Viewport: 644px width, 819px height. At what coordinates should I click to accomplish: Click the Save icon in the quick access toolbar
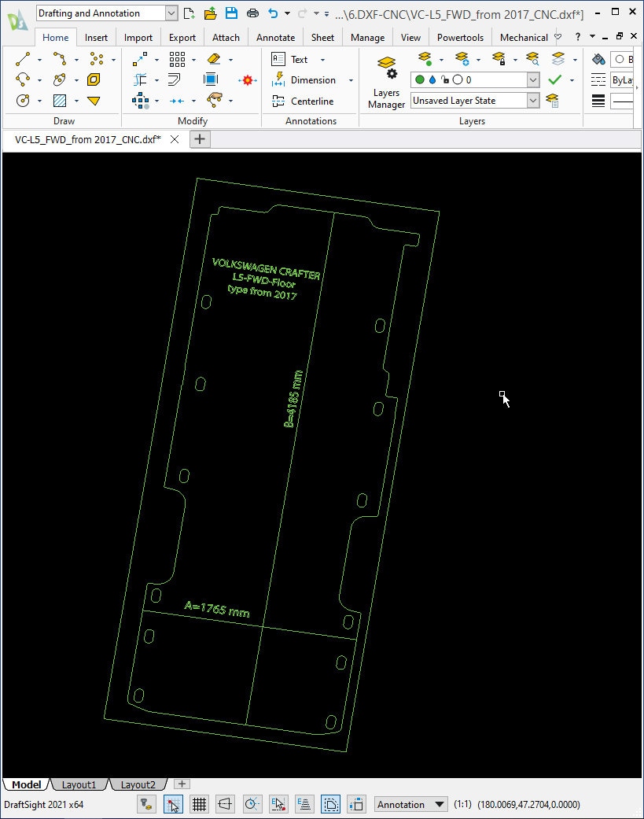pos(230,13)
